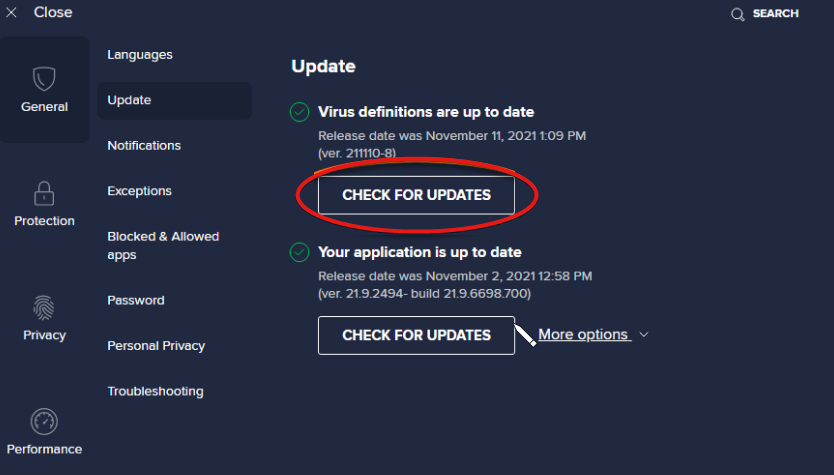Open Notifications settings
Viewport: 834px width, 475px height.
pyautogui.click(x=144, y=146)
